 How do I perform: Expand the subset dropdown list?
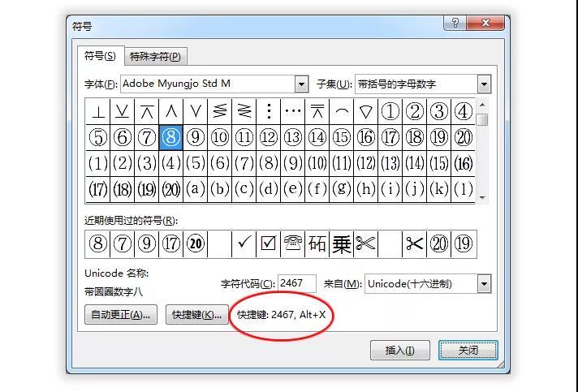coord(484,84)
